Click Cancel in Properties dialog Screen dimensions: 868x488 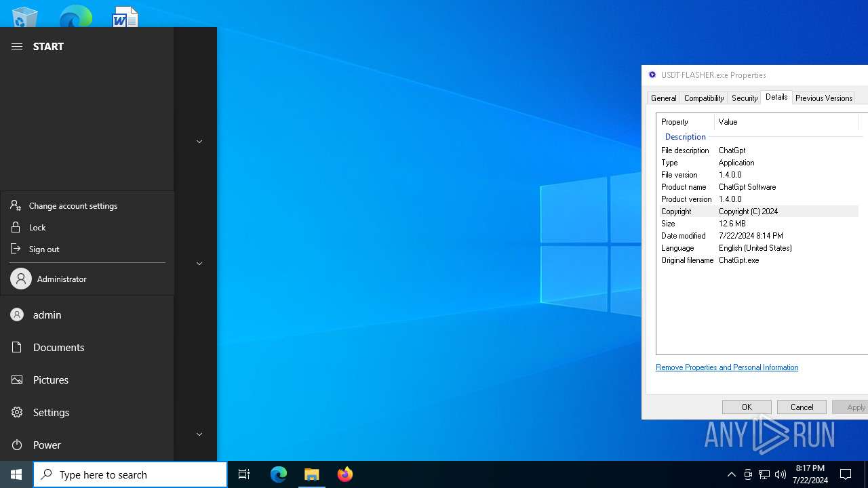802,407
